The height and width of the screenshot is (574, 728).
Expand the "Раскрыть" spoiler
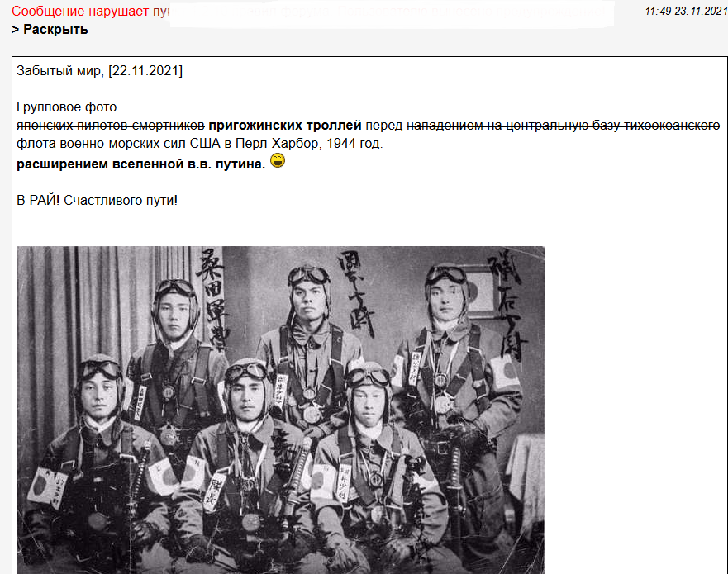pyautogui.click(x=55, y=29)
